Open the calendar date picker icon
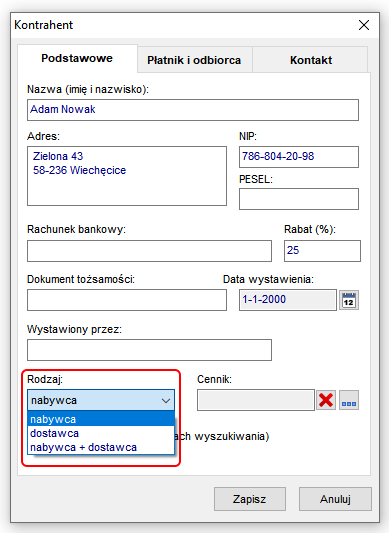The image size is (389, 533). point(349,300)
